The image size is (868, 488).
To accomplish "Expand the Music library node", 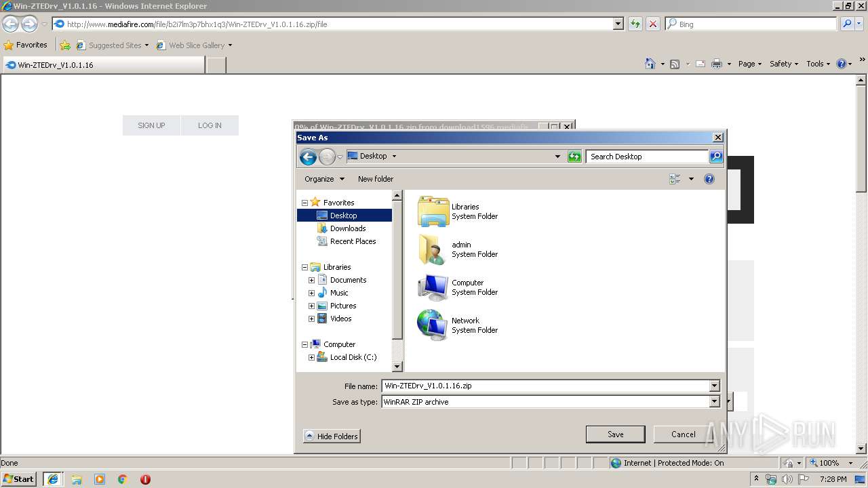I will [x=311, y=293].
